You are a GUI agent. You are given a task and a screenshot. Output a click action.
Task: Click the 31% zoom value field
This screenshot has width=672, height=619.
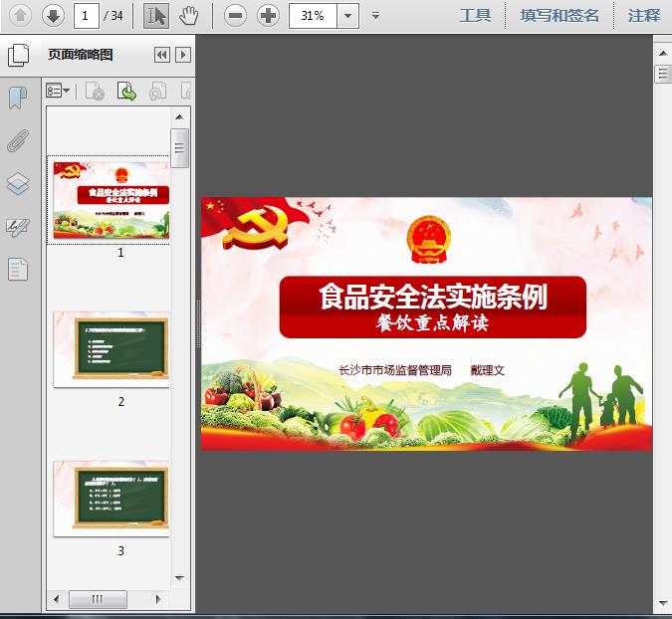point(313,16)
